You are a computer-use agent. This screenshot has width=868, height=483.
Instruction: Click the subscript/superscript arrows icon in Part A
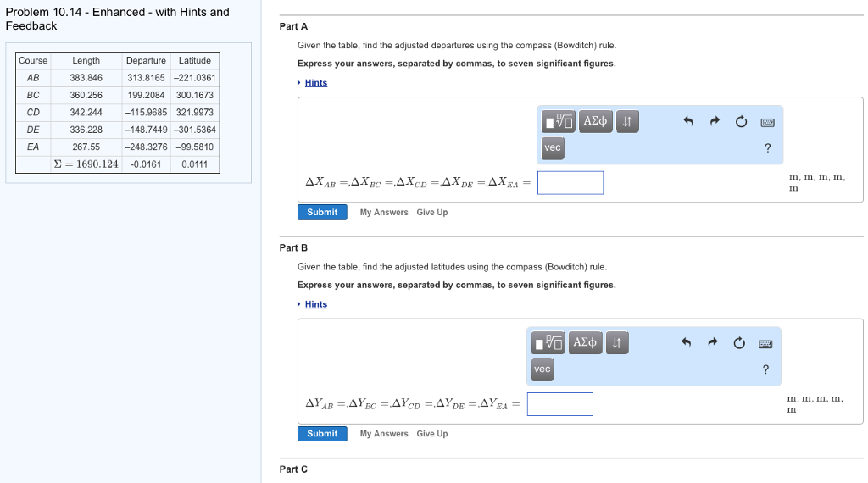627,121
